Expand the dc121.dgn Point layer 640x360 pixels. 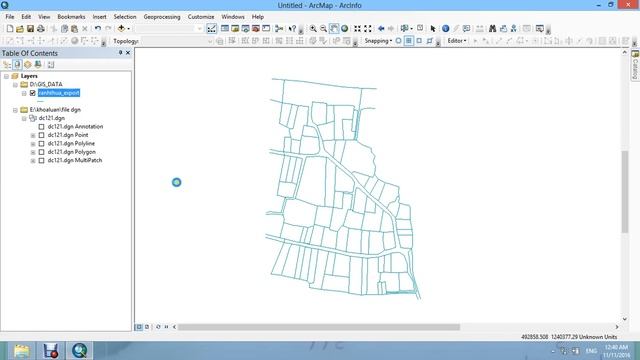33,136
